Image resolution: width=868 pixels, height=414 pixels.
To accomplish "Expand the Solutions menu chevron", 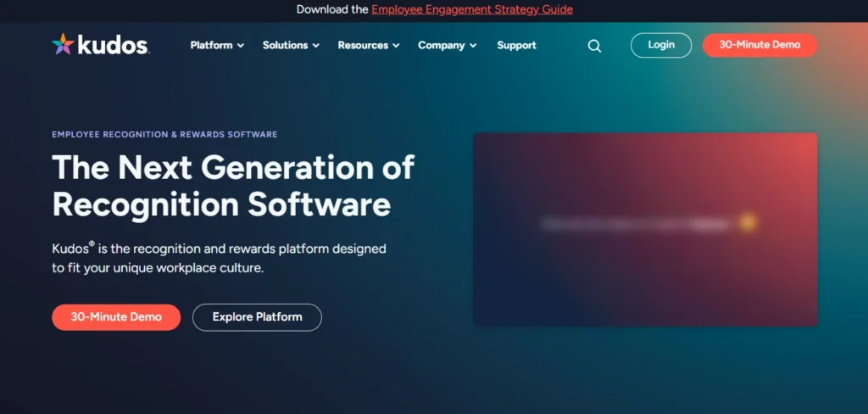I will pyautogui.click(x=315, y=46).
